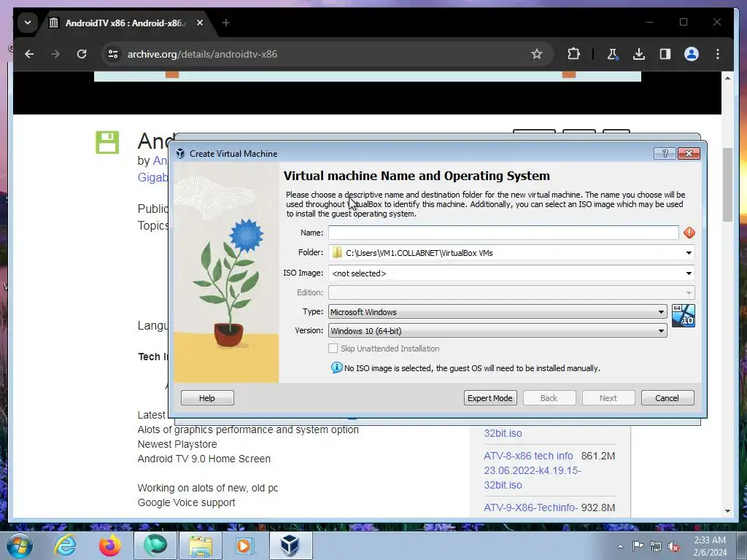Click 'Newest Playstore' text line

coord(177,444)
